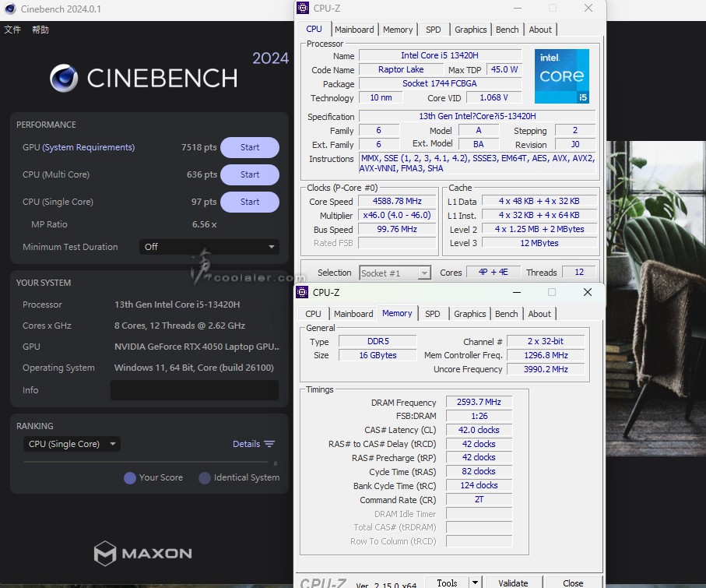Viewport: 706px width, 588px height.
Task: Click the '3990.2 MHz' uncore frequency value
Action: coord(546,369)
